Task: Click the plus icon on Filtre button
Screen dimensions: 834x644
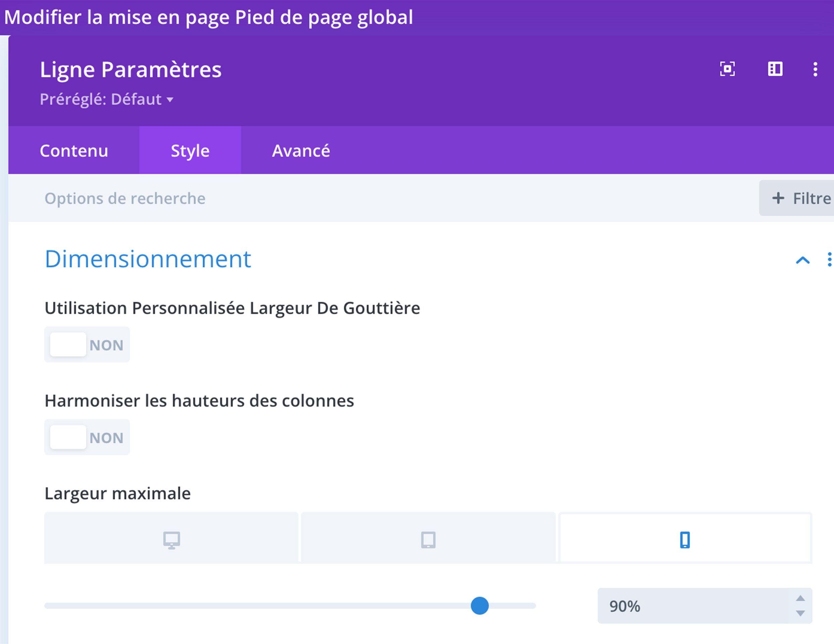Action: click(778, 198)
